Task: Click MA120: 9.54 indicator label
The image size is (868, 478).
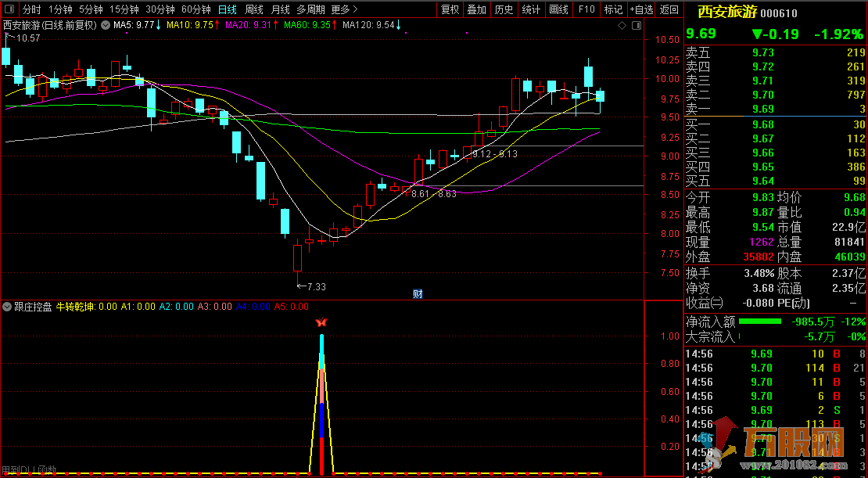Action: pos(368,25)
